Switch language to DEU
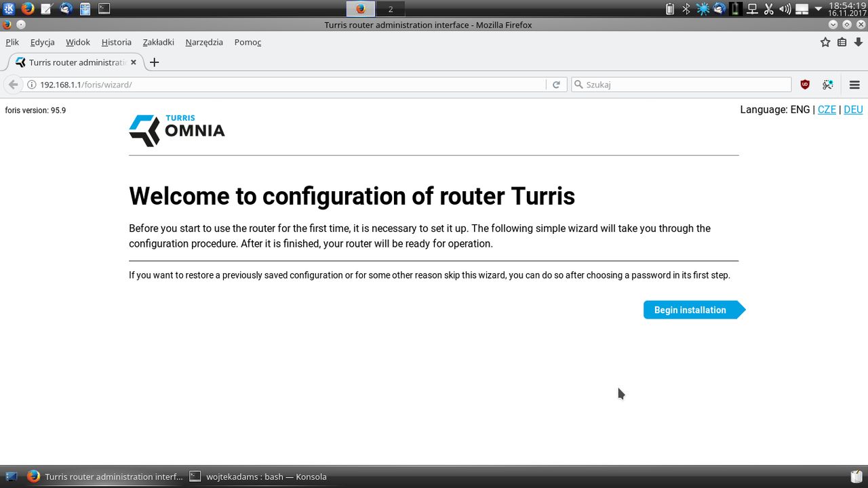The image size is (868, 488). click(853, 110)
